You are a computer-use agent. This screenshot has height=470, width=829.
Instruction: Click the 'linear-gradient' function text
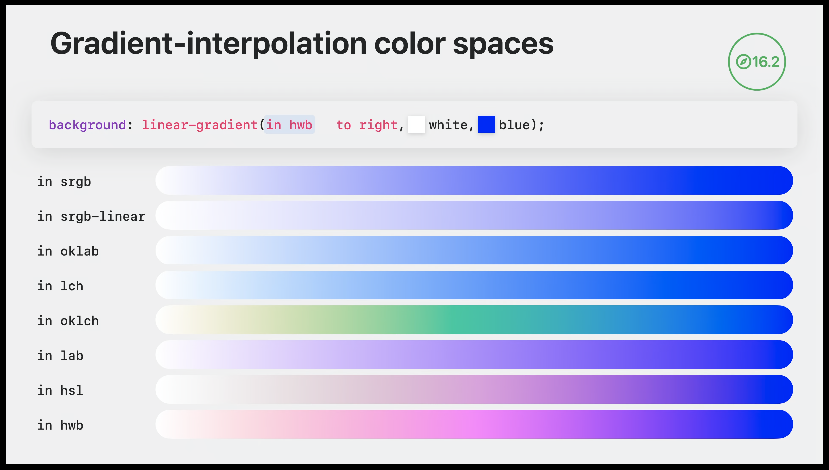click(x=199, y=125)
